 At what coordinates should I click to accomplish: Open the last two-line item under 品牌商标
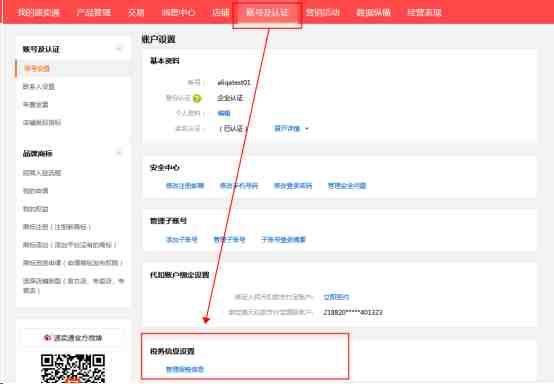(73, 285)
